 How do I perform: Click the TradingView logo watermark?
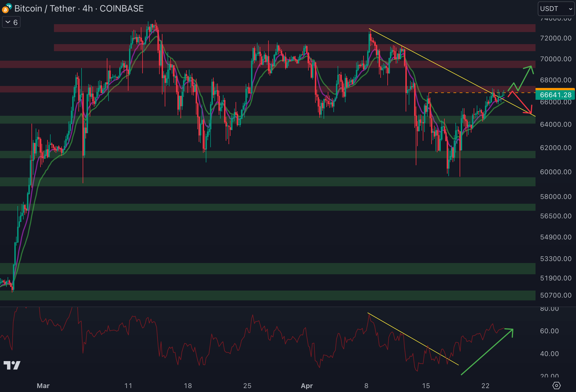[12, 365]
